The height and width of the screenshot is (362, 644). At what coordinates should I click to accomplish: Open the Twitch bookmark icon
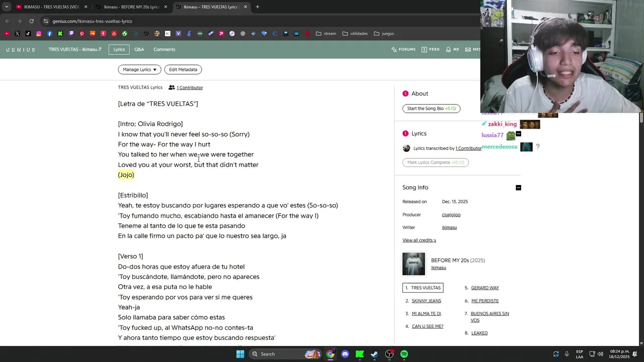pos(71,34)
